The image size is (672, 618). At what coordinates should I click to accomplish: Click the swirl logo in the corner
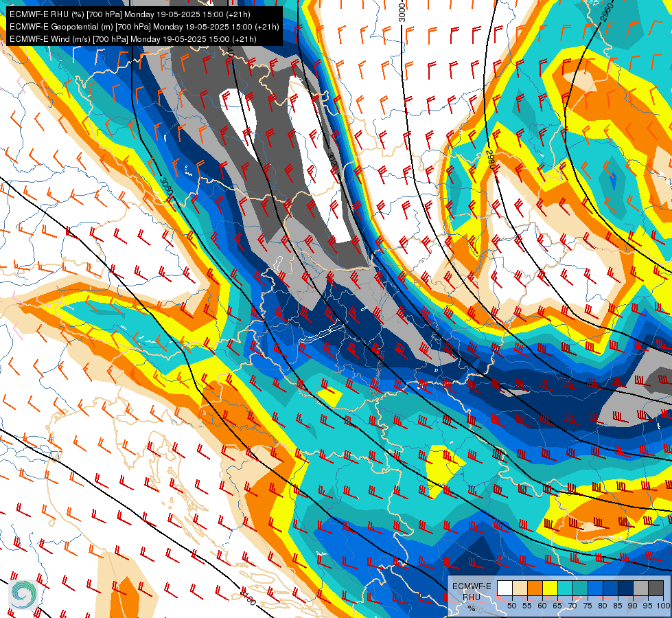23,594
